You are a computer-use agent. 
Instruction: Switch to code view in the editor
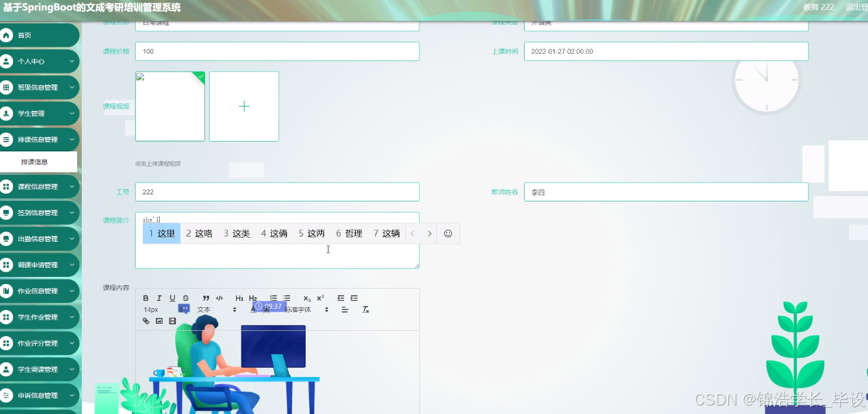click(219, 298)
